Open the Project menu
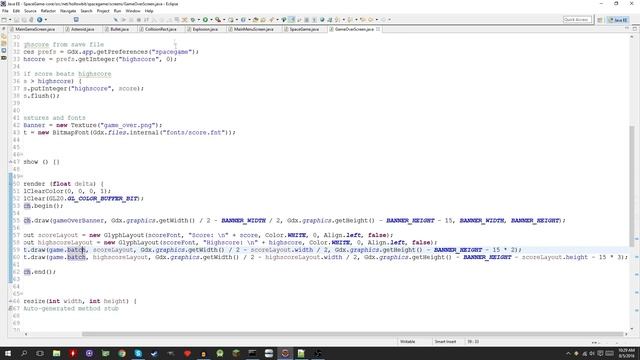 pyautogui.click(x=103, y=11)
